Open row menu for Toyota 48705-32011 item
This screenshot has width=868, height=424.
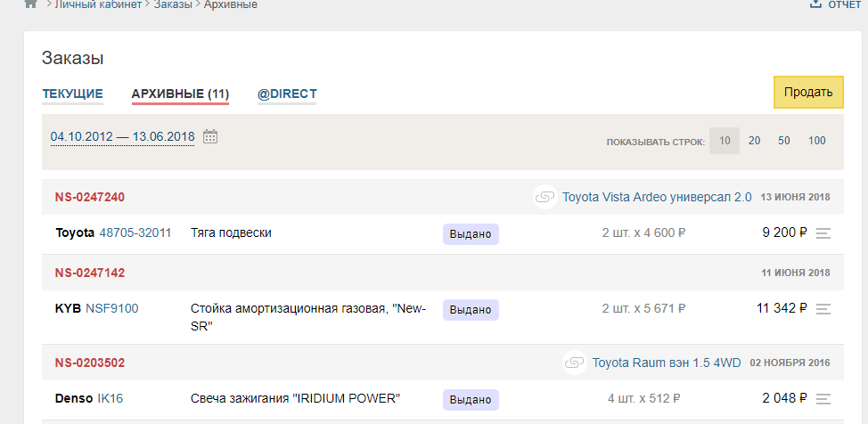[x=823, y=233]
